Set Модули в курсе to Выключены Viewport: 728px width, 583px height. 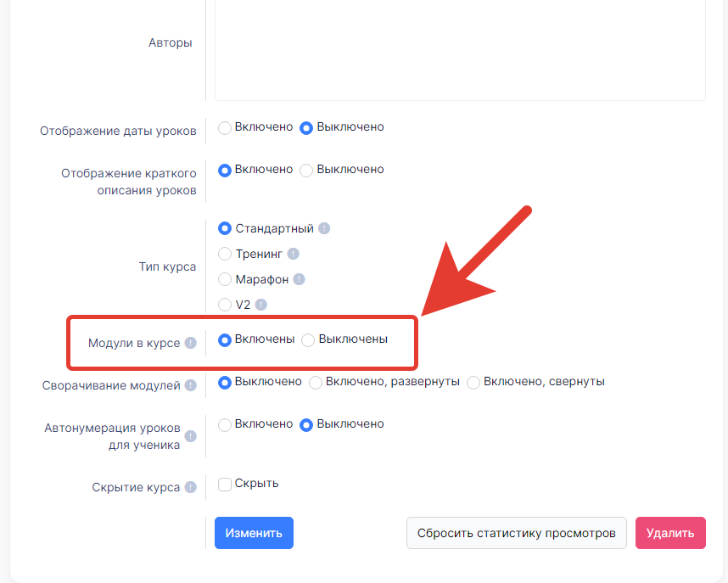click(x=308, y=340)
